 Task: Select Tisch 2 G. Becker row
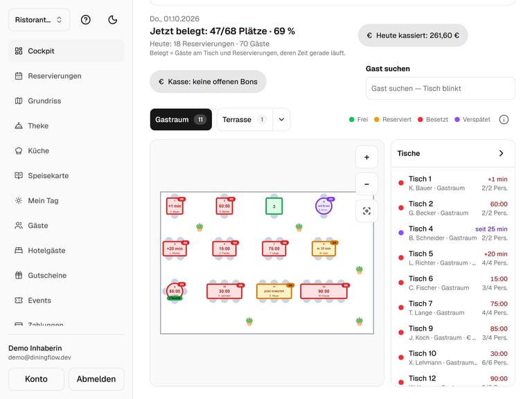click(x=453, y=208)
